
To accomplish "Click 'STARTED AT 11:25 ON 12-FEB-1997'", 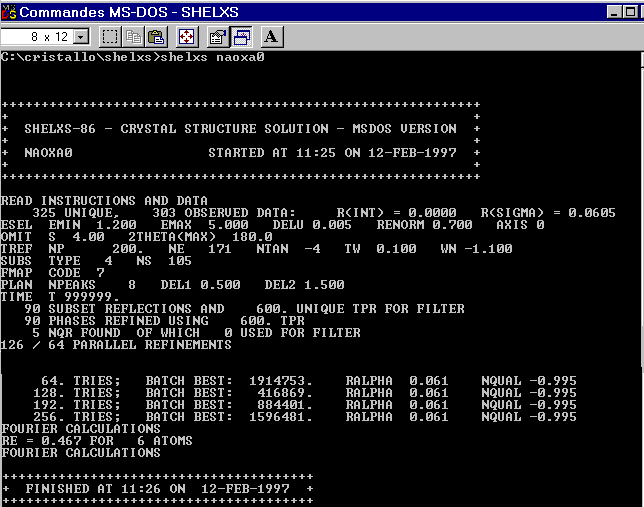I will pyautogui.click(x=332, y=153).
